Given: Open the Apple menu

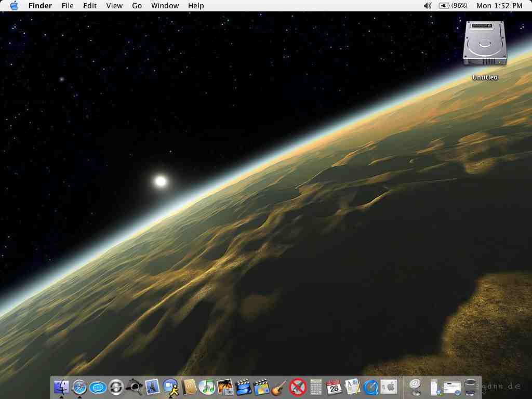Looking at the screenshot, I should pos(14,5).
